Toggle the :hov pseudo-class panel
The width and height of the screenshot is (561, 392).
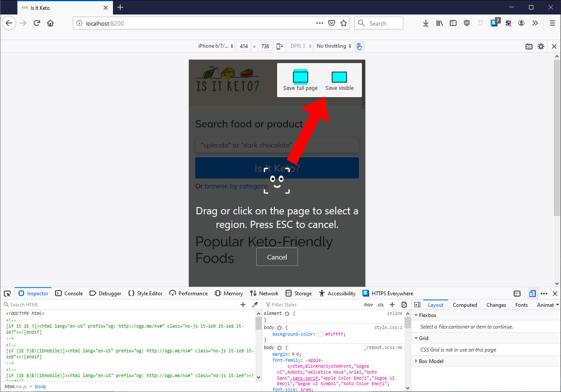(368, 305)
